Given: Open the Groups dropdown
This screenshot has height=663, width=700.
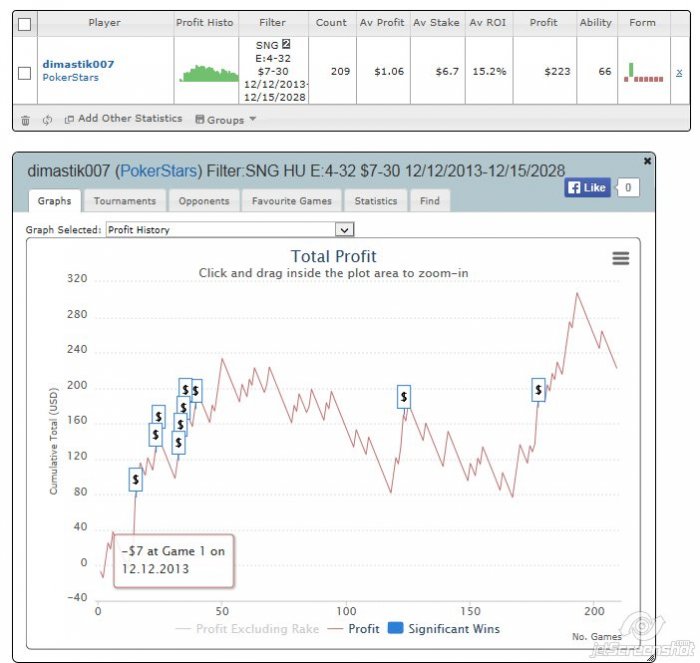Looking at the screenshot, I should 225,120.
